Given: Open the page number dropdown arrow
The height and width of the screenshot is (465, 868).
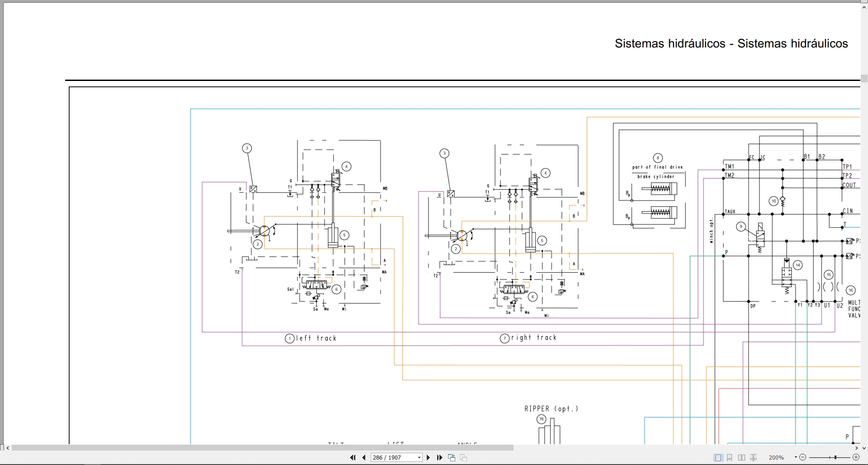Looking at the screenshot, I should (x=419, y=458).
